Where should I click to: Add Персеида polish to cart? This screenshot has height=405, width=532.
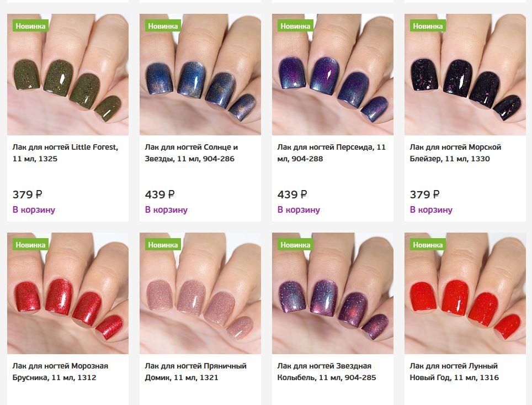pos(299,209)
